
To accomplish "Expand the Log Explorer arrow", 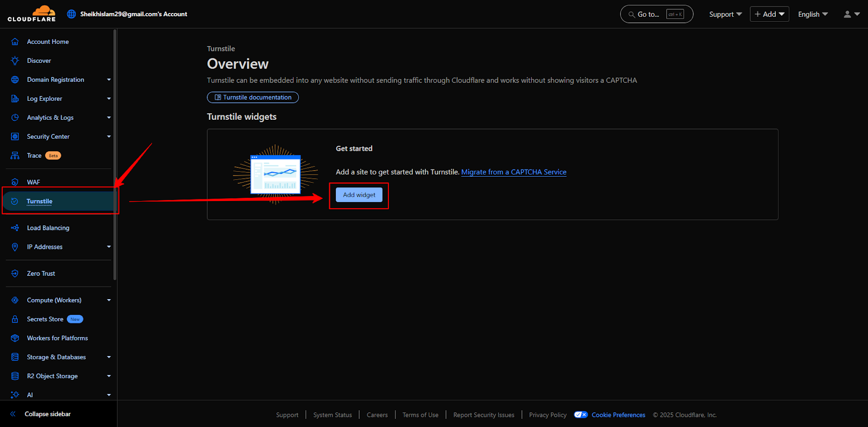I will pyautogui.click(x=109, y=99).
